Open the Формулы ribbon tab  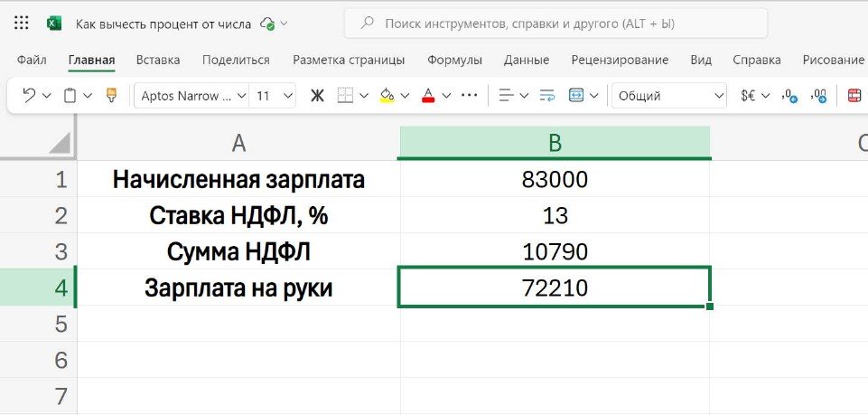click(x=454, y=60)
